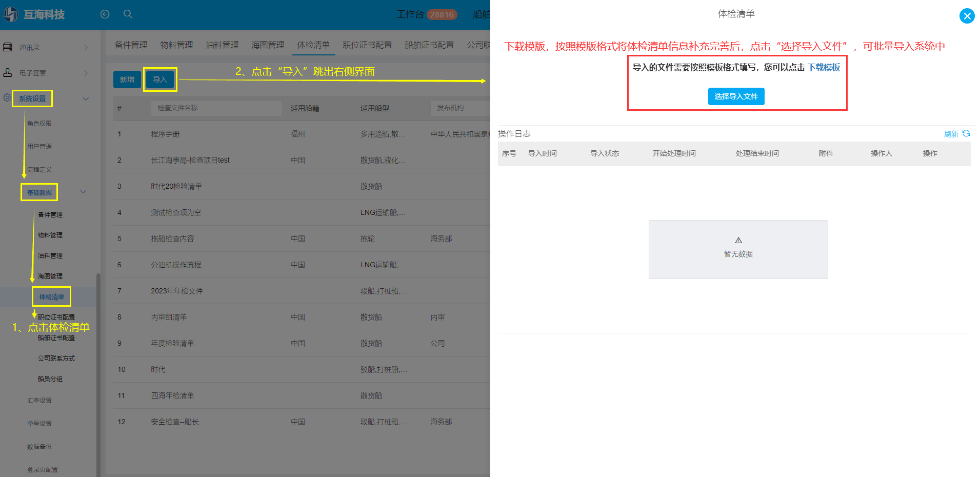Screen dimensions: 980x477
Task: Click the 选择导入文件 button
Action: [736, 96]
